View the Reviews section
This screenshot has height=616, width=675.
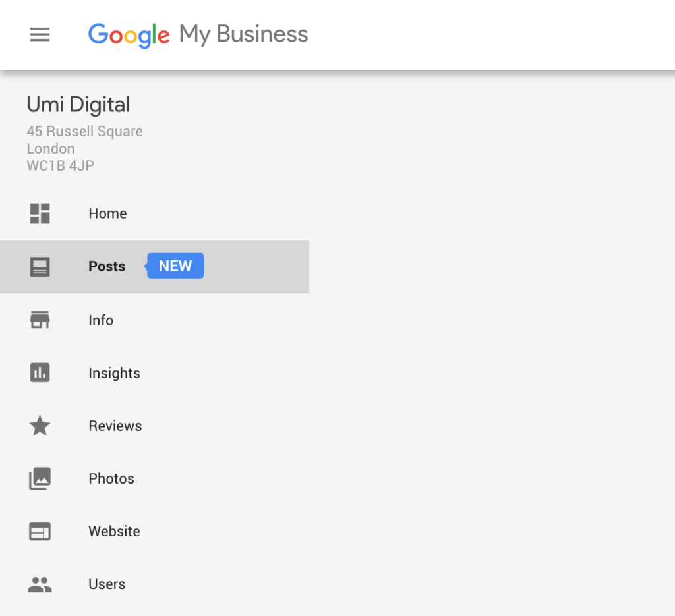(115, 426)
